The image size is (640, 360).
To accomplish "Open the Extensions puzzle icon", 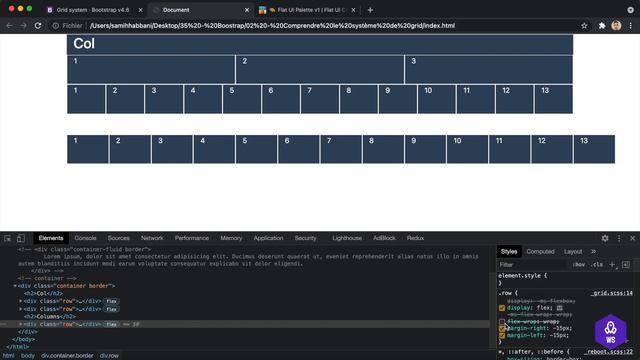I will click(x=602, y=26).
